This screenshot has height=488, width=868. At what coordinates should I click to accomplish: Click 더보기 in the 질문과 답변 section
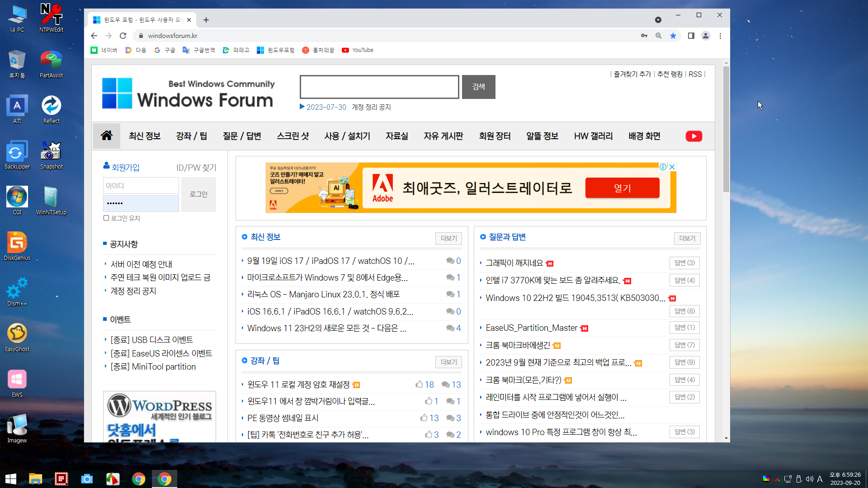tap(687, 238)
